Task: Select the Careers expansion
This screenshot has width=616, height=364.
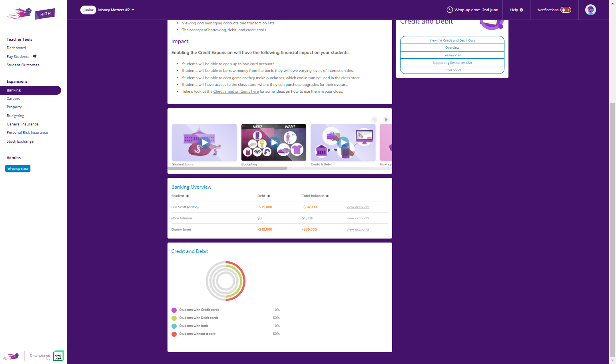Action: coord(13,99)
